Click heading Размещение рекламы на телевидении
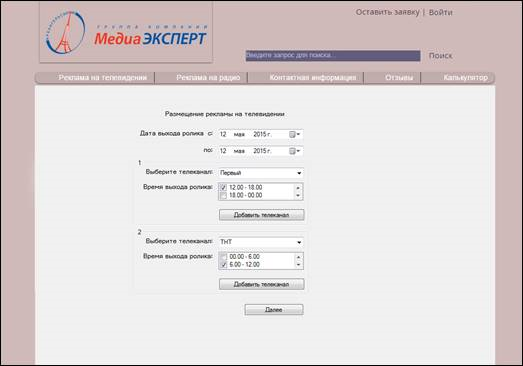This screenshot has height=366, width=523. tap(224, 114)
